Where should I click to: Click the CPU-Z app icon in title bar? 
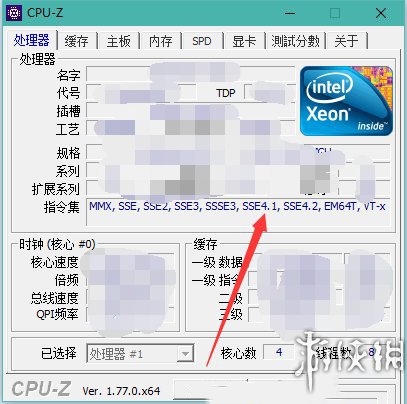(14, 13)
